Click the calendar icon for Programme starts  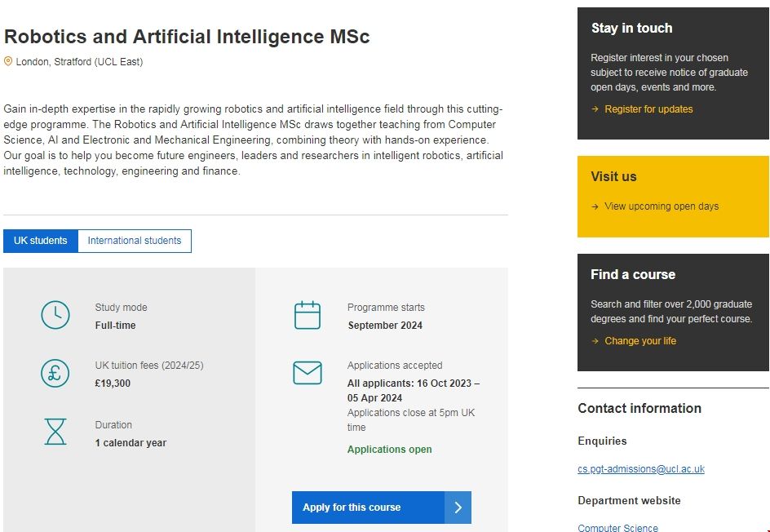[308, 315]
